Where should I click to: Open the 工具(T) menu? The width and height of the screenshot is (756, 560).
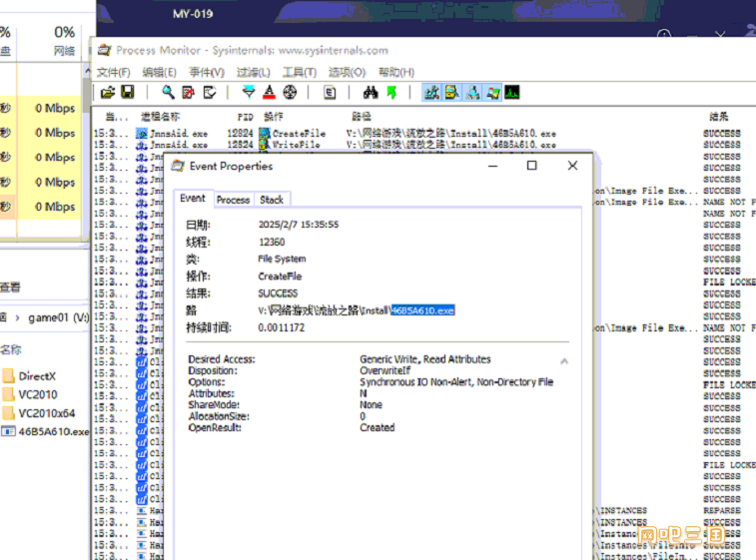[x=300, y=72]
